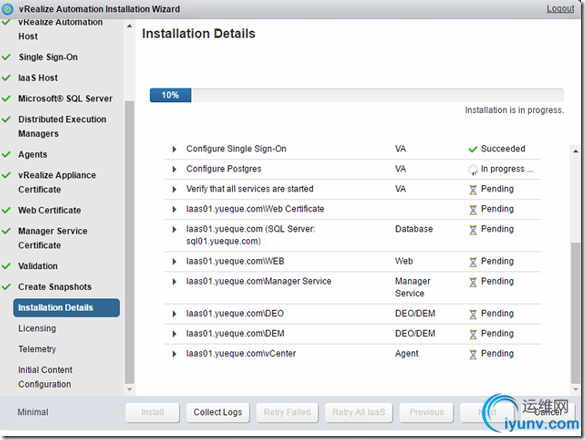
Task: Open the Telemetry step
Action: (37, 349)
